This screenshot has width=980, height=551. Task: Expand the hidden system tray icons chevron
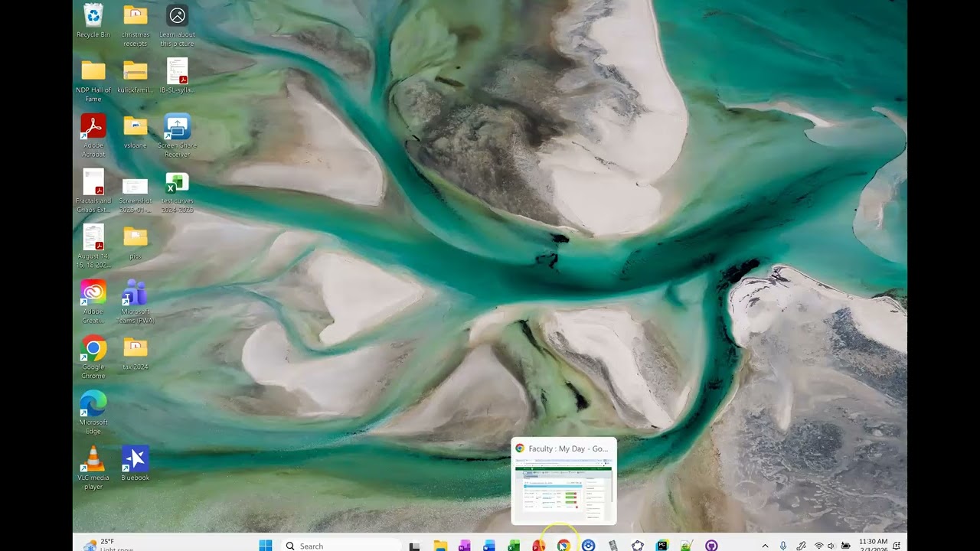[764, 546]
